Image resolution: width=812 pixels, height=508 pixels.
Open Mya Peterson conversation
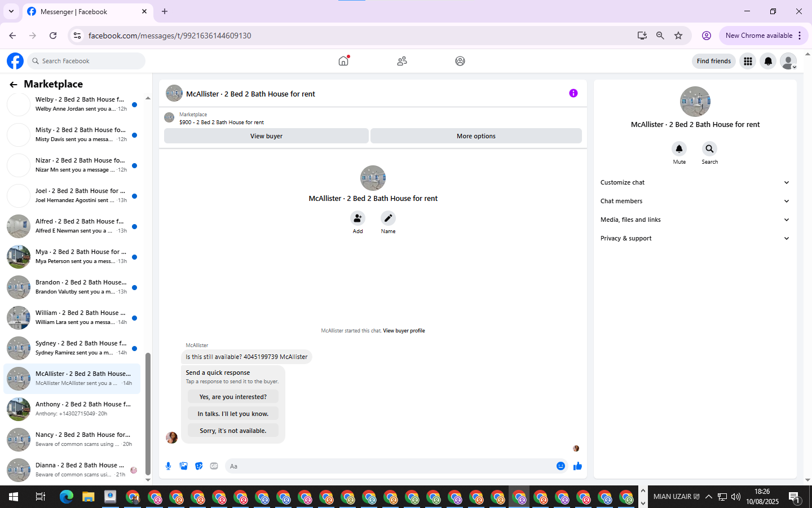pyautogui.click(x=72, y=256)
